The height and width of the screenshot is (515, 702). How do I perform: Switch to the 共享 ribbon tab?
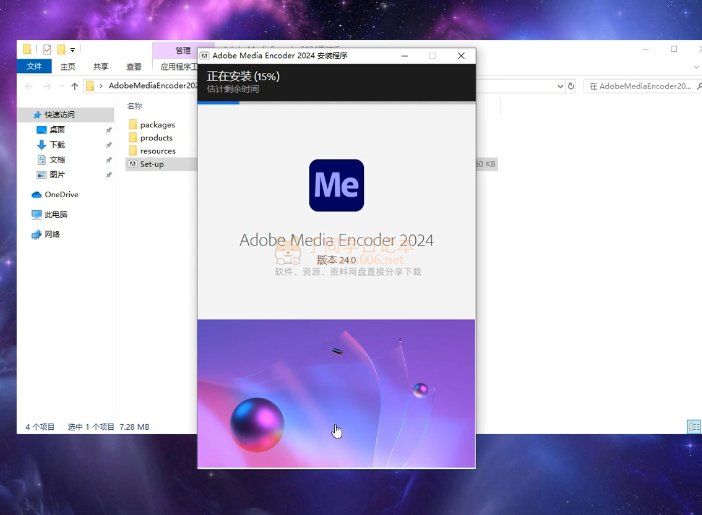100,67
